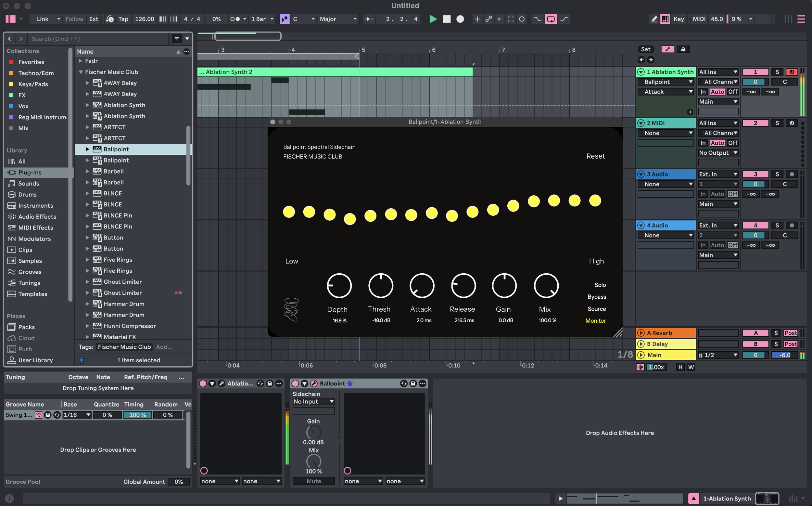Toggle the A Reverb Post button
812x506 pixels.
[x=791, y=333]
